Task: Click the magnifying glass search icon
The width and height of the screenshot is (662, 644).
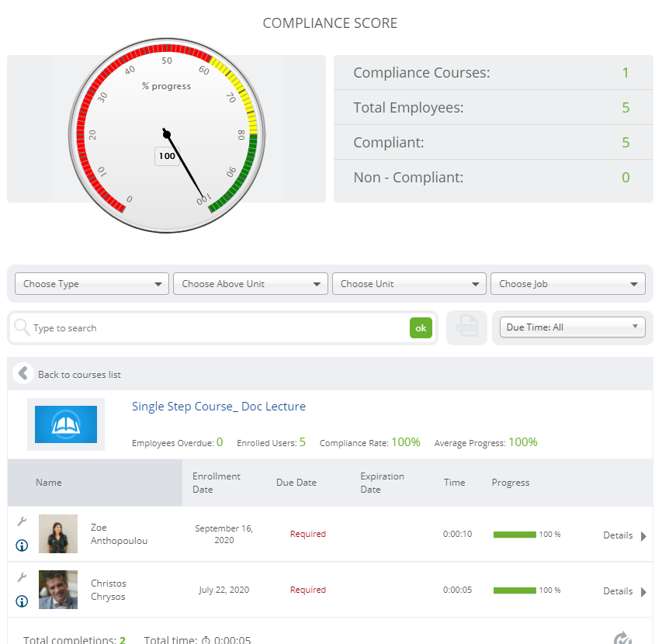Action: point(22,327)
